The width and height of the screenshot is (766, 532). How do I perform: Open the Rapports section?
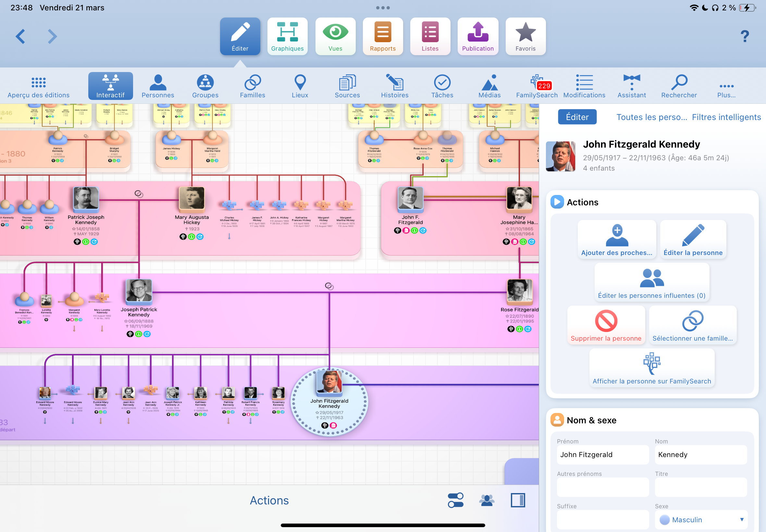tap(383, 36)
